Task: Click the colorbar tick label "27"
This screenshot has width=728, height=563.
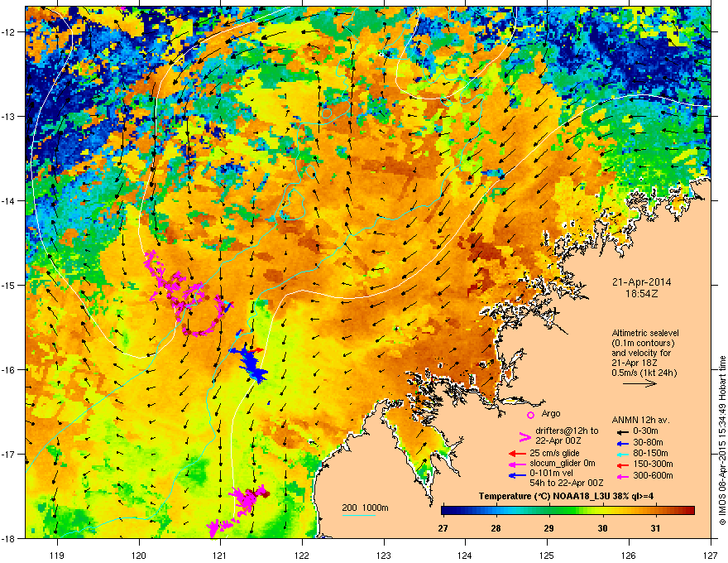Action: (443, 528)
